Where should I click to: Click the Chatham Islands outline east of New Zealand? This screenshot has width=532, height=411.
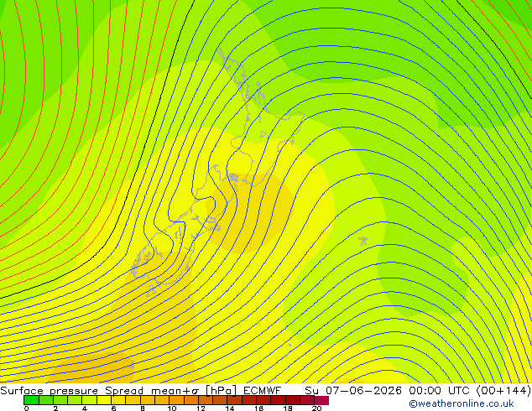363,241
